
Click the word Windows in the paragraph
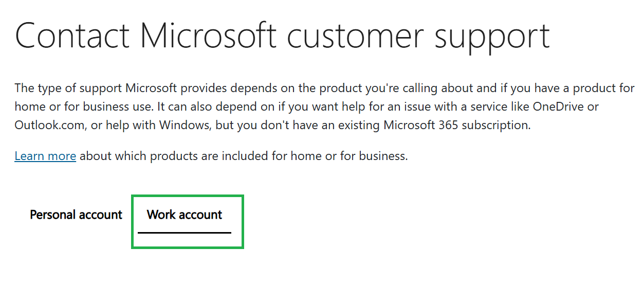tap(182, 125)
